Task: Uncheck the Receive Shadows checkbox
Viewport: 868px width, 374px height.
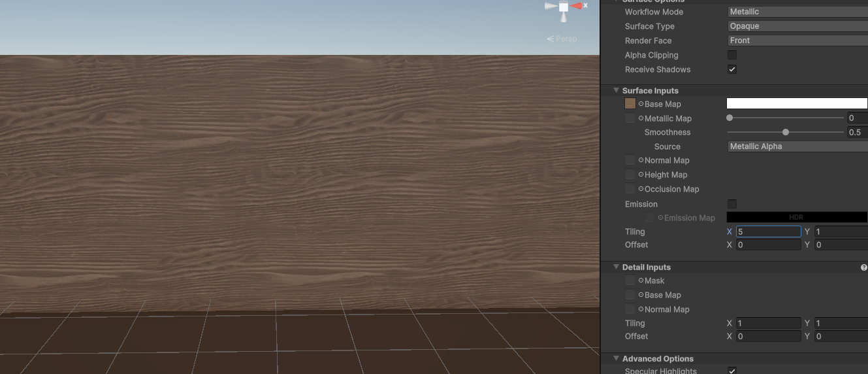Action: [x=732, y=69]
